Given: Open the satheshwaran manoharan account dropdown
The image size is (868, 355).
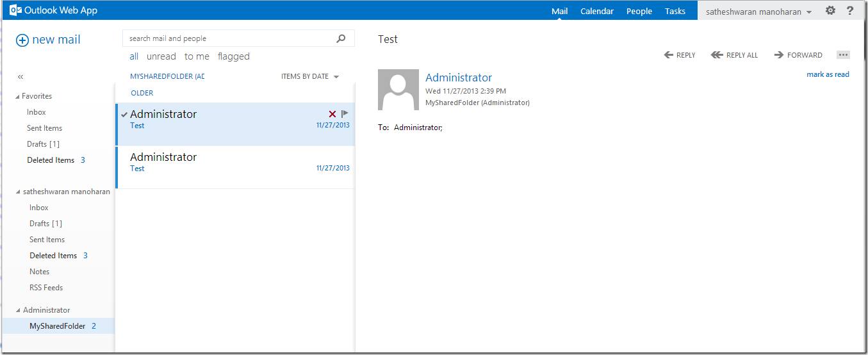Looking at the screenshot, I should coord(758,12).
